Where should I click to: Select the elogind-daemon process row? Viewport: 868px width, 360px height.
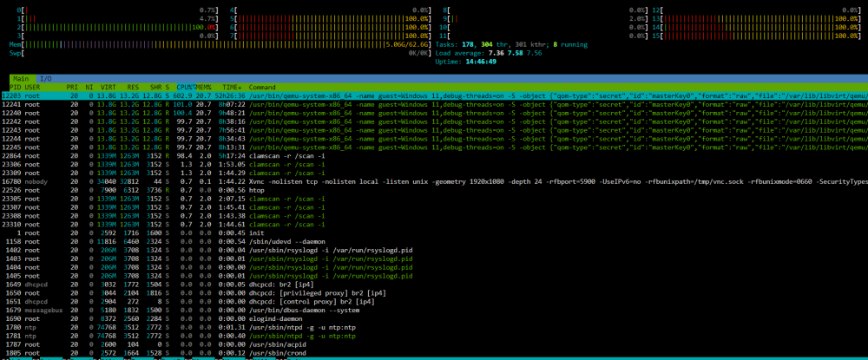coord(434,319)
